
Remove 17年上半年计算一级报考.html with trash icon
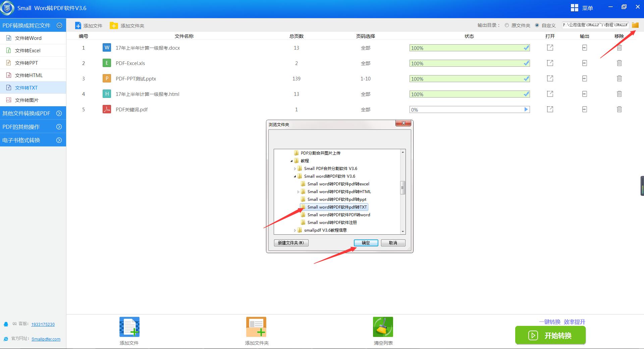(x=619, y=94)
